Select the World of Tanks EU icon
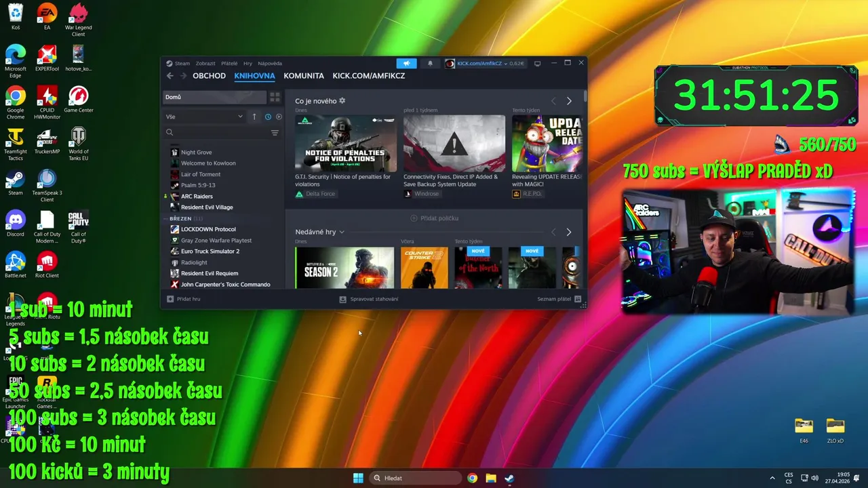The image size is (868, 488). click(x=78, y=144)
